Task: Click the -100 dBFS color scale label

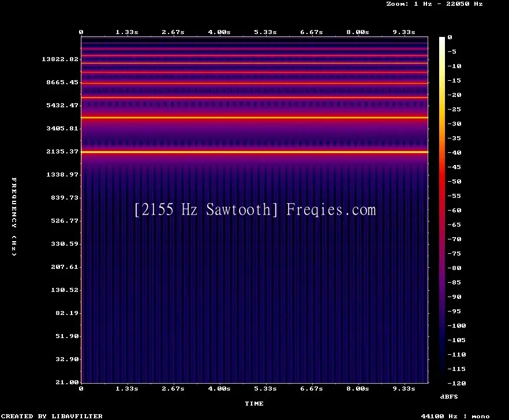Action: 456,325
